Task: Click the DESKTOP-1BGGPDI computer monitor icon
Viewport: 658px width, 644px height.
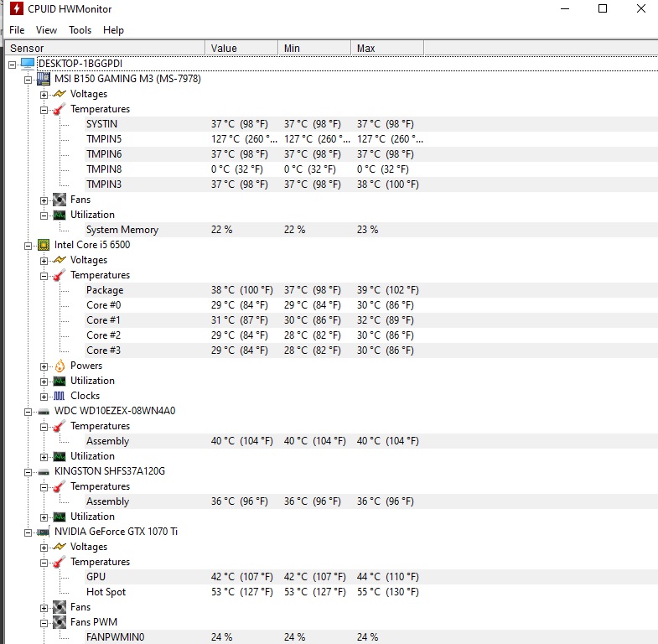Action: pyautogui.click(x=28, y=64)
